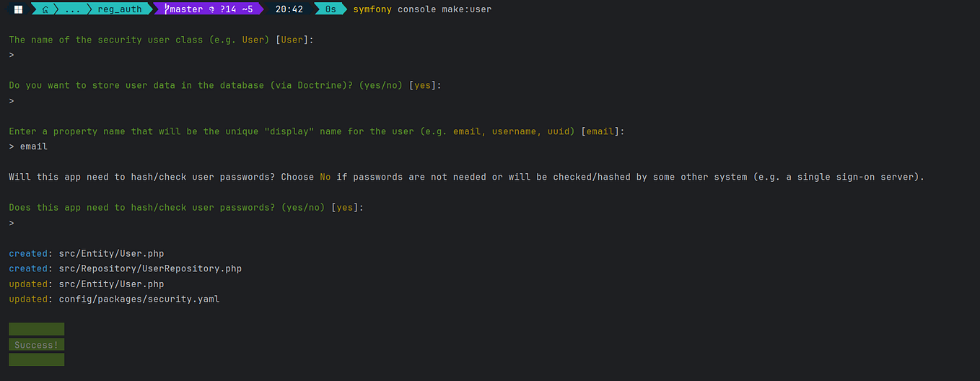Screen dimensions: 980x381
Task: Click the Windows logo prompt segment
Action: click(x=18, y=9)
